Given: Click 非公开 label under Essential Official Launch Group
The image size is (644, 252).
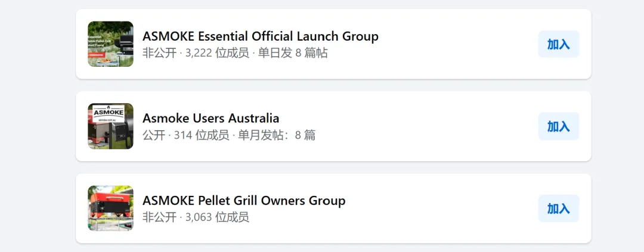Looking at the screenshot, I should click(x=159, y=53).
